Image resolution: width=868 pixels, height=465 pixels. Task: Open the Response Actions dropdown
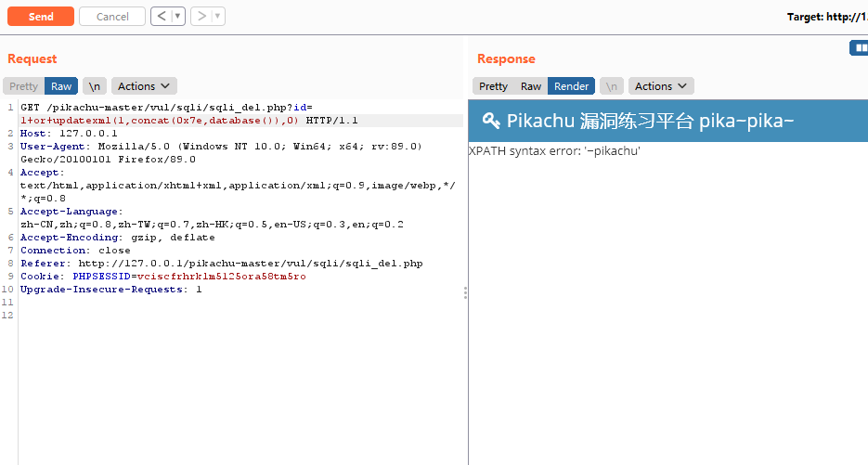point(661,86)
